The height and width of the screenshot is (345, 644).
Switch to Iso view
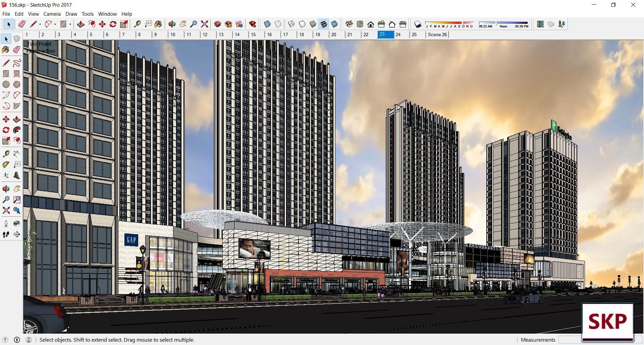pyautogui.click(x=349, y=24)
